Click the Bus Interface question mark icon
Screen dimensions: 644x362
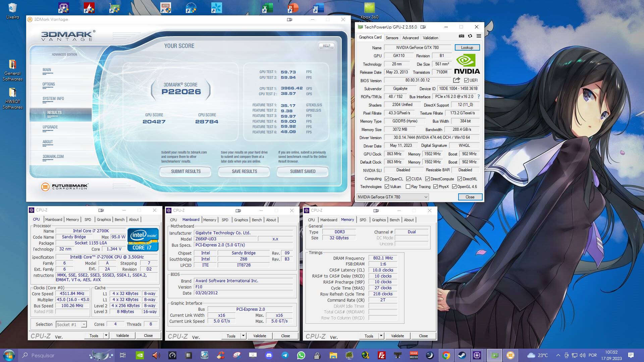pyautogui.click(x=479, y=97)
